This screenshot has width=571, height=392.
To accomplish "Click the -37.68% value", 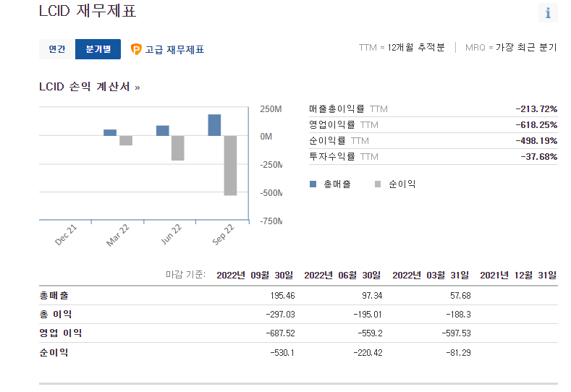I will pyautogui.click(x=539, y=157).
